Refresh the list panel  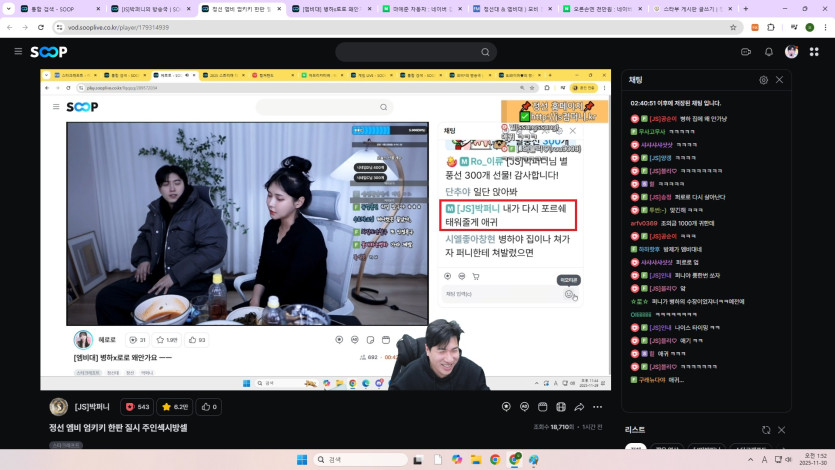click(766, 429)
